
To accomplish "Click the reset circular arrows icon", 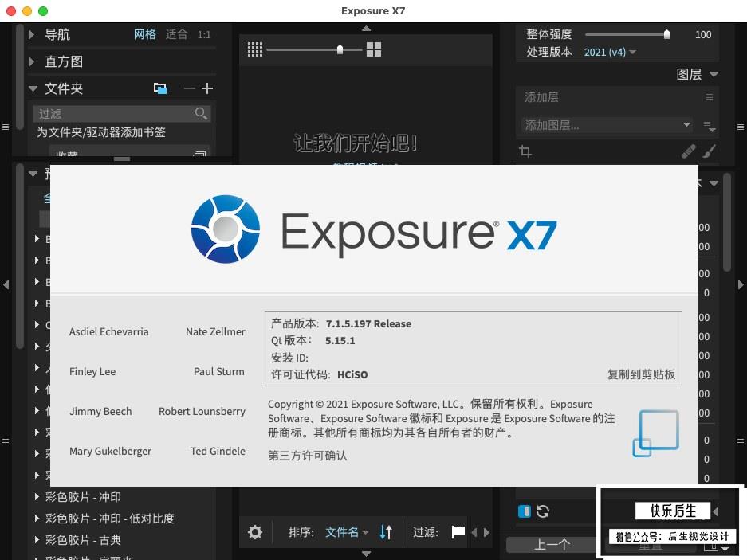I will click(543, 511).
